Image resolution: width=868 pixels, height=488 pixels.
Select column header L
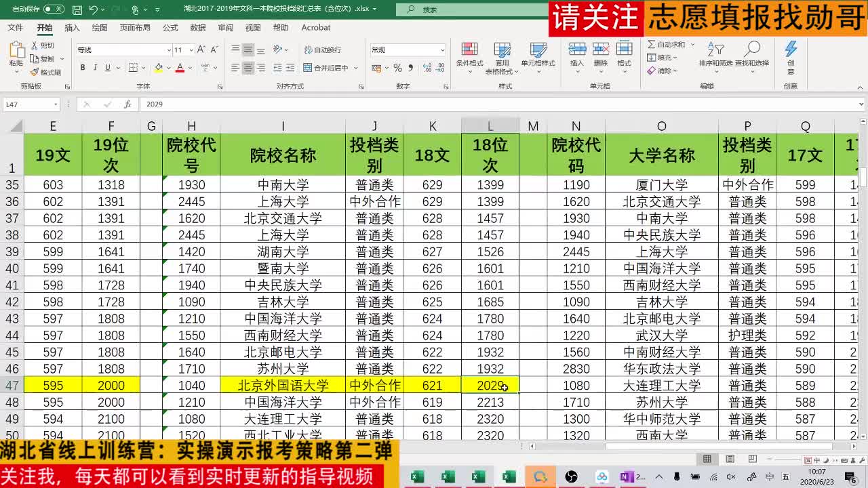[x=490, y=126]
